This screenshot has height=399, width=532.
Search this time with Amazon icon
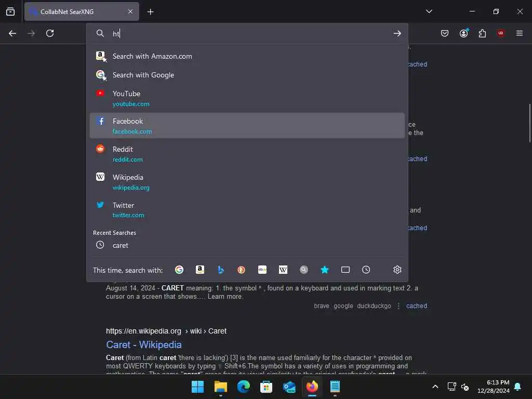[200, 270]
